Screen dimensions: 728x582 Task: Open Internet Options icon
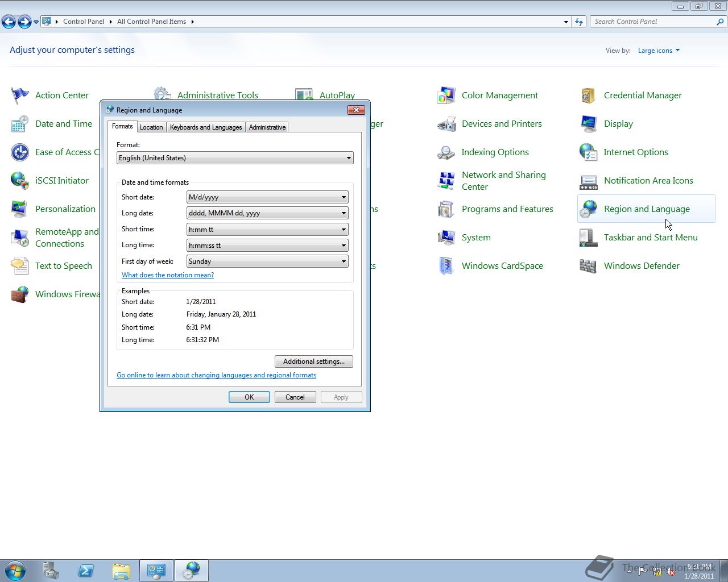(589, 152)
